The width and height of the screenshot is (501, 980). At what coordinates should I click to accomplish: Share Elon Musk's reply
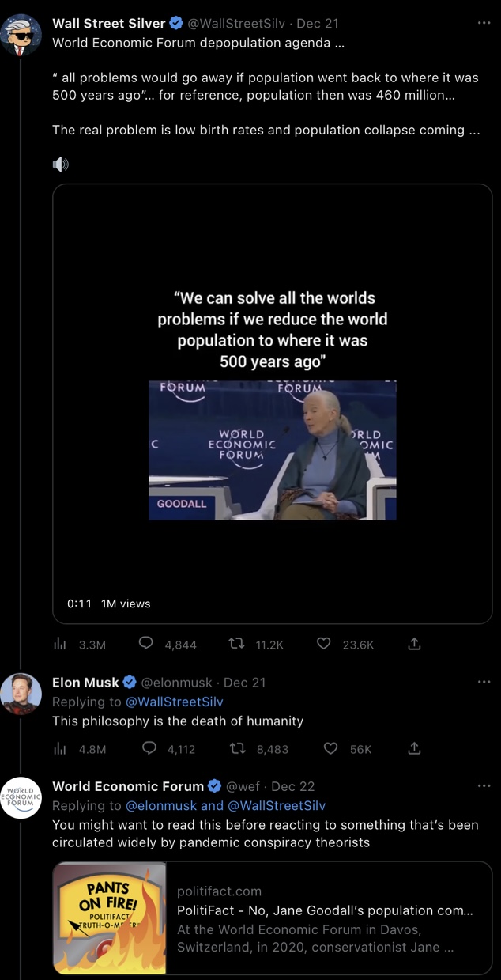(x=414, y=748)
